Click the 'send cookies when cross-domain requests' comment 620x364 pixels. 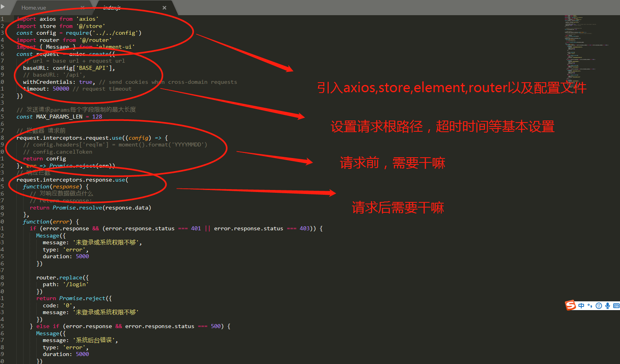168,82
